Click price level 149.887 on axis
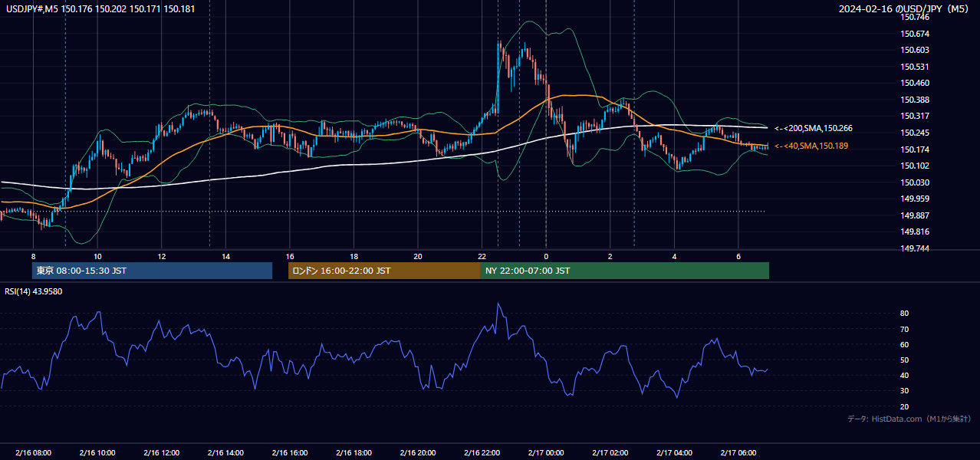The image size is (980, 460). click(x=915, y=215)
